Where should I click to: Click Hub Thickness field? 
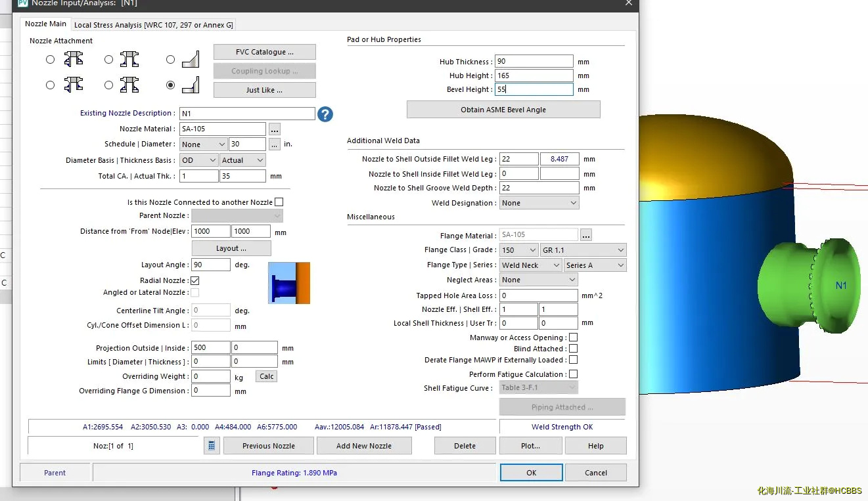[x=534, y=62]
